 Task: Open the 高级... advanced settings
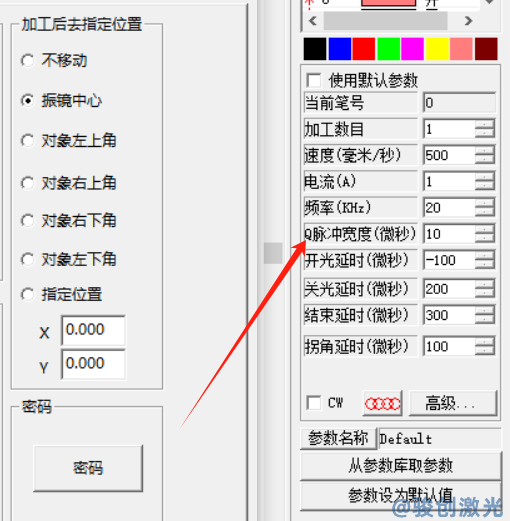(453, 403)
